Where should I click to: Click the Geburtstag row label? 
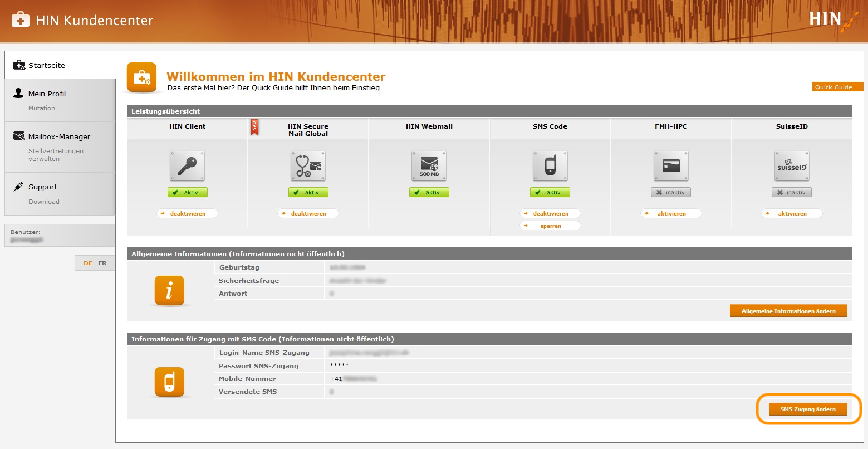point(239,267)
